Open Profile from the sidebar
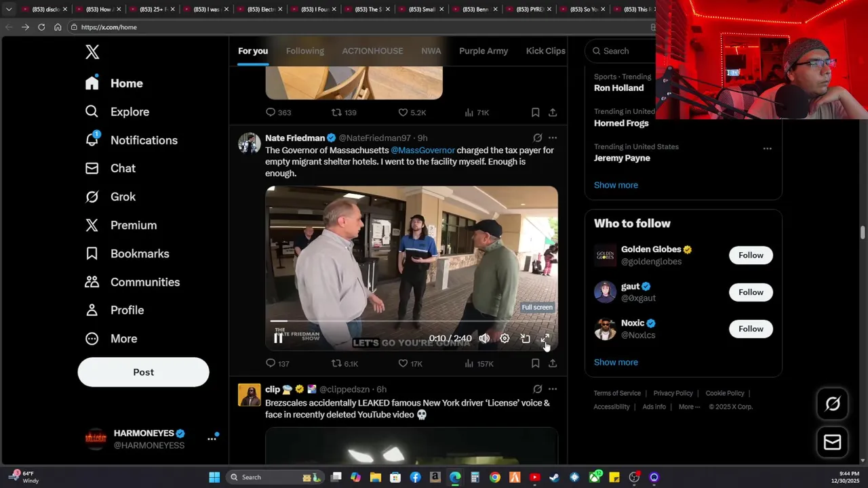 pos(115,310)
